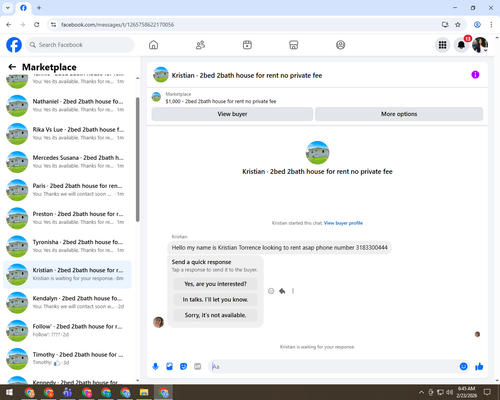
Task: Send quick response 'Yes, are you interested?'
Action: (x=215, y=284)
